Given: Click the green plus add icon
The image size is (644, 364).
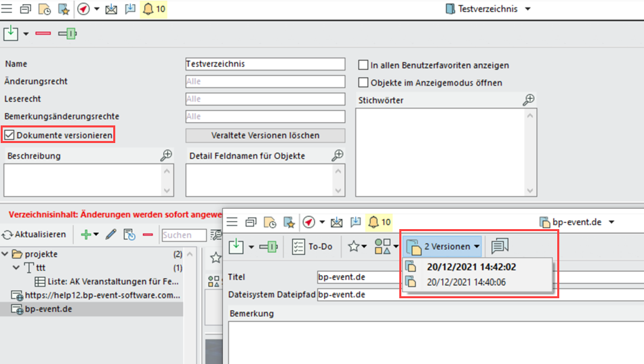Looking at the screenshot, I should pos(86,235).
